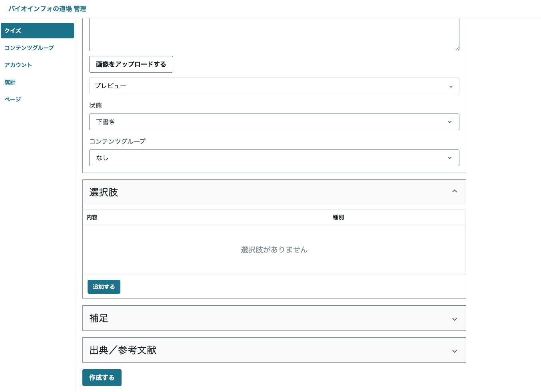Open the 状態 dropdown showing 下書き

click(x=274, y=122)
